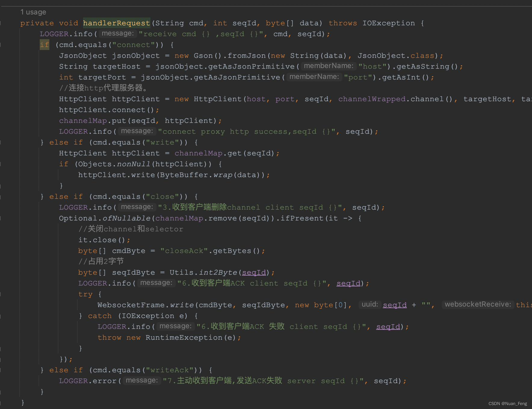The image size is (532, 409).
Task: Click the memberName hint before "host"
Action: pyautogui.click(x=329, y=66)
